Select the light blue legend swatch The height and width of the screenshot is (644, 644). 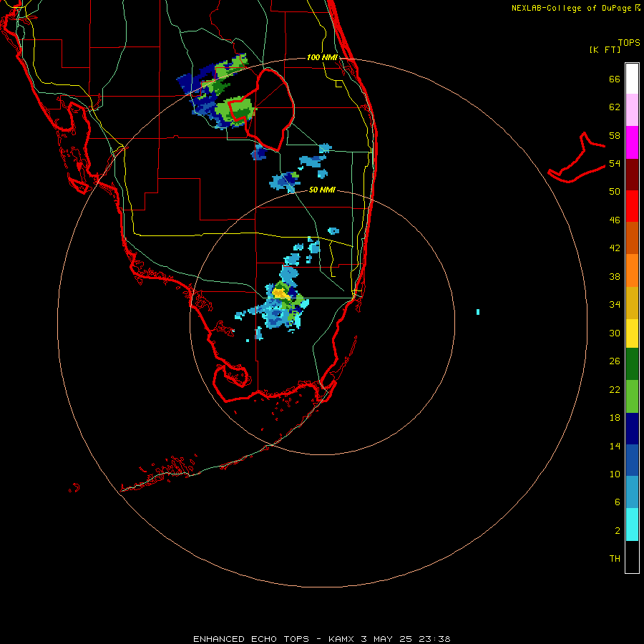[632, 492]
